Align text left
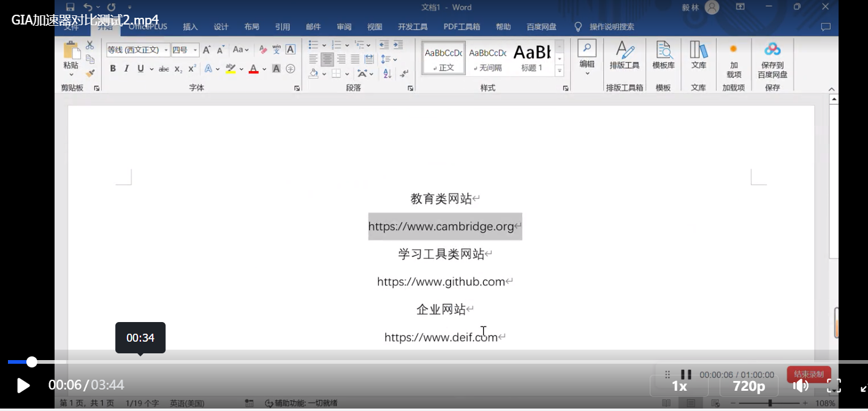The height and width of the screenshot is (411, 868). point(313,60)
